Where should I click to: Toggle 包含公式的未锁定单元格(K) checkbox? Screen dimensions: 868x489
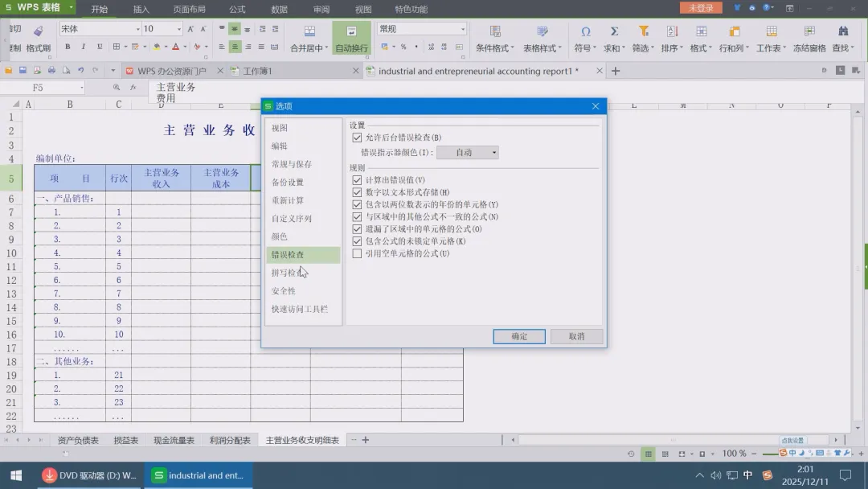point(357,241)
